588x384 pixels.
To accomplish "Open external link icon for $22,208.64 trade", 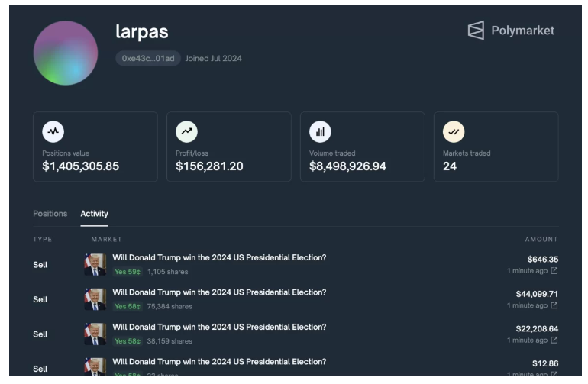I will tap(554, 340).
